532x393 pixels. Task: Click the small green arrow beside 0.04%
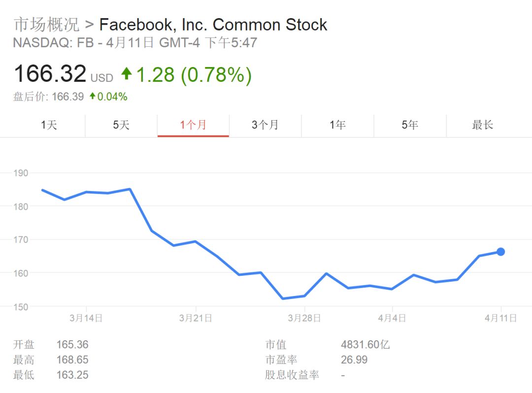(92, 97)
